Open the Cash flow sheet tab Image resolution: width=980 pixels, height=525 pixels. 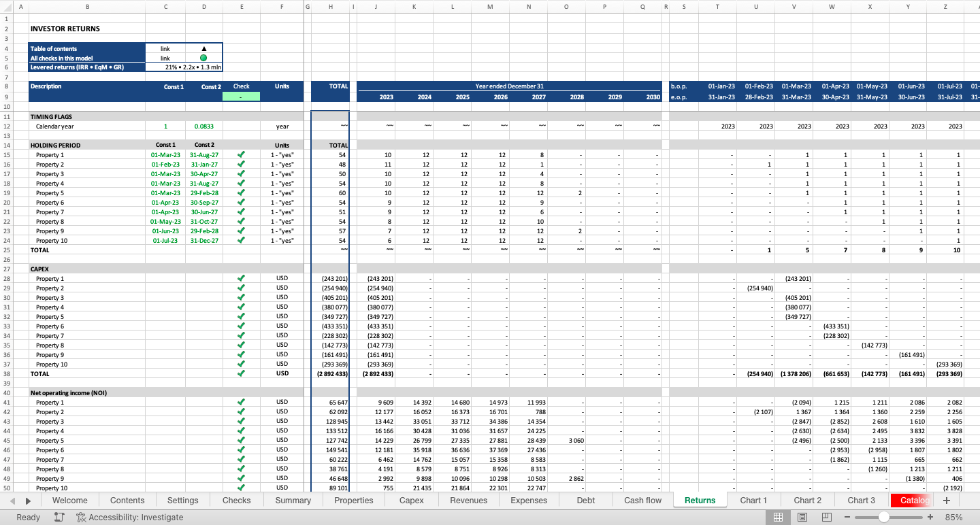point(643,501)
